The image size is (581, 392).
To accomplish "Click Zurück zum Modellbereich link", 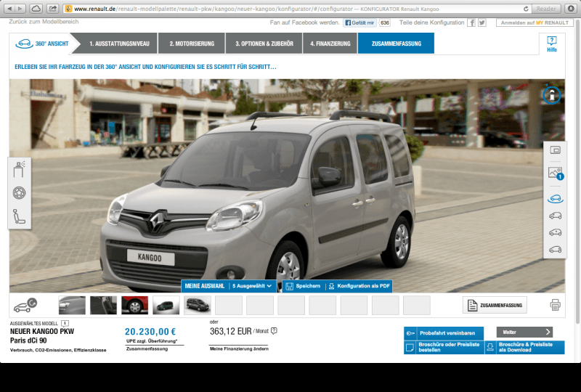I will coord(44,22).
